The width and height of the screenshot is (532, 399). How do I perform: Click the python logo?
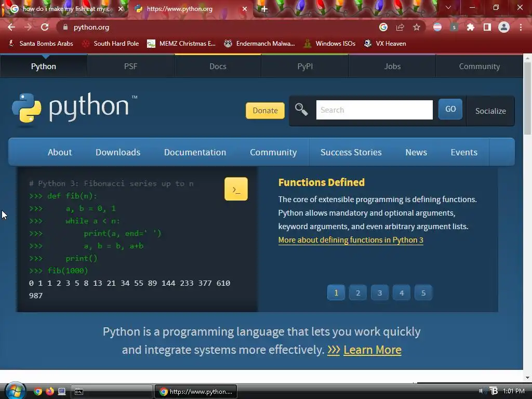pyautogui.click(x=75, y=108)
